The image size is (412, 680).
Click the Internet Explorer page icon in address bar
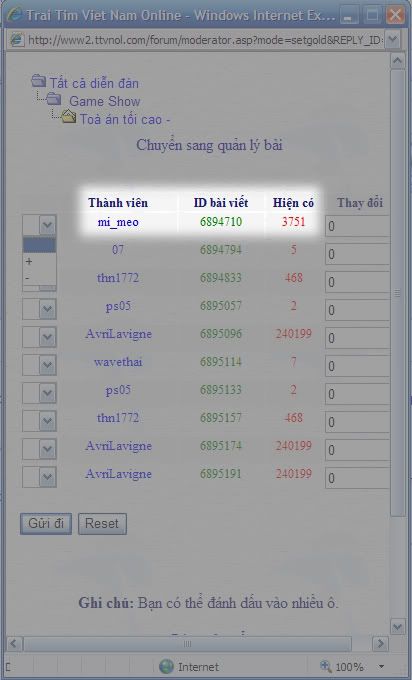pyautogui.click(x=17, y=40)
